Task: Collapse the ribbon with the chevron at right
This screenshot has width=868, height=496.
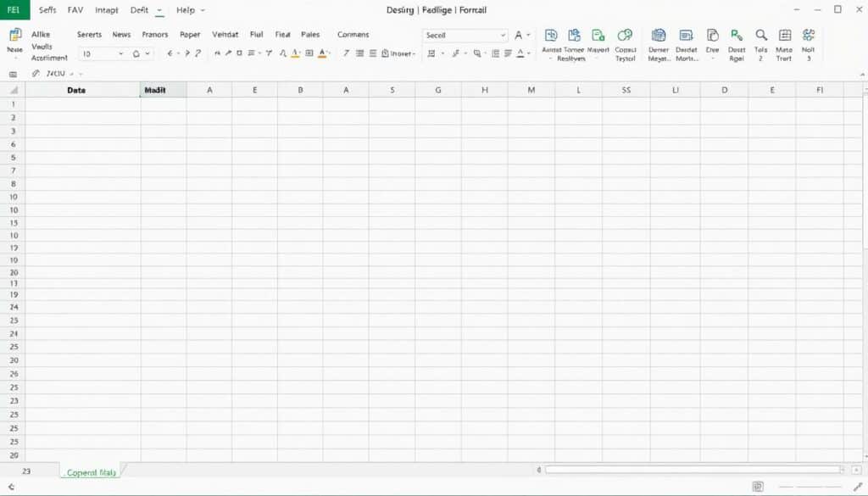Action: 862,74
